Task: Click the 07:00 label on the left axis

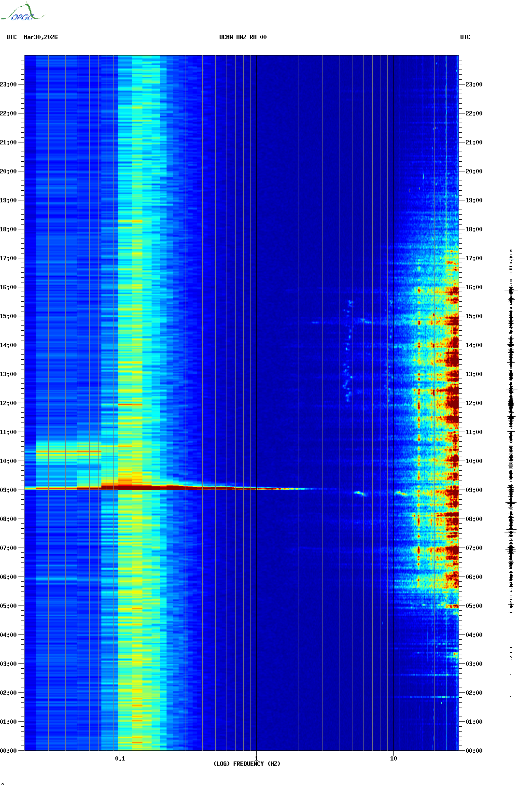Action: point(8,548)
